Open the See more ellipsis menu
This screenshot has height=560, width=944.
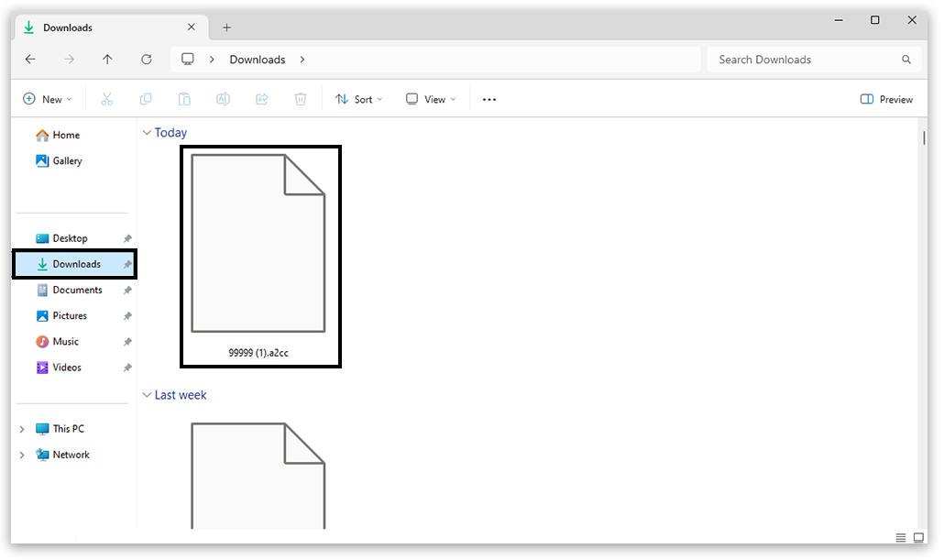[x=489, y=99]
